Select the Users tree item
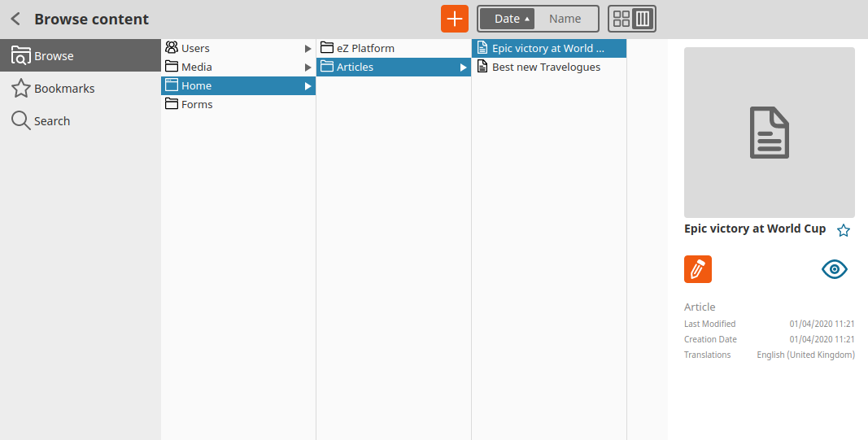 238,48
